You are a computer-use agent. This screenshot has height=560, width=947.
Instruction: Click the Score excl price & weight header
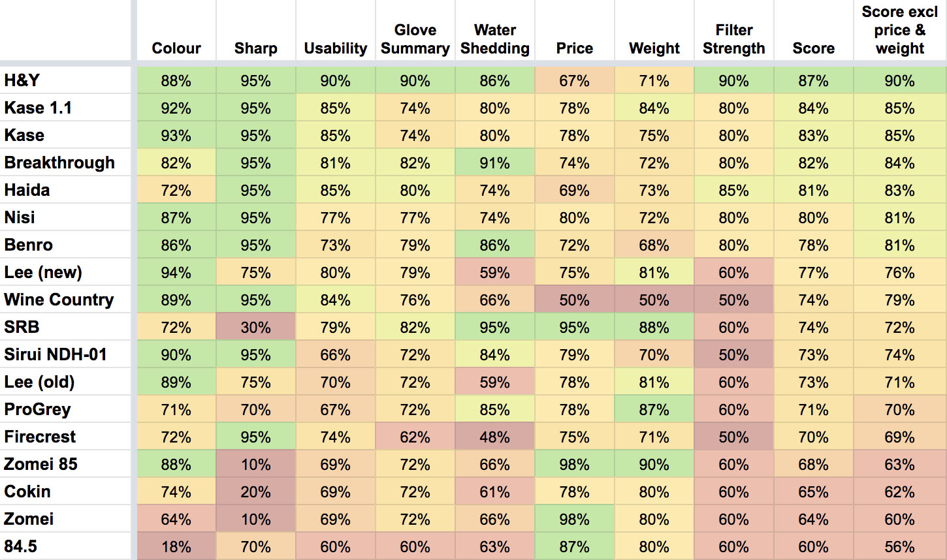[900, 30]
